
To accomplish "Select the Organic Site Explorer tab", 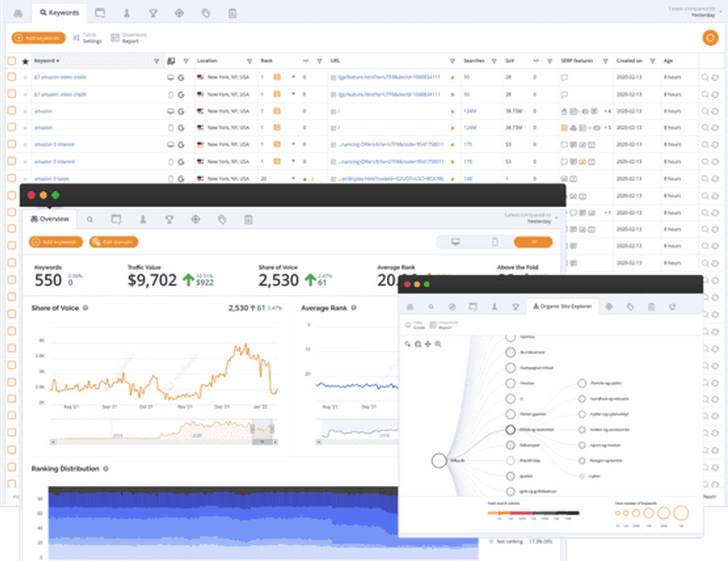I will pos(562,306).
